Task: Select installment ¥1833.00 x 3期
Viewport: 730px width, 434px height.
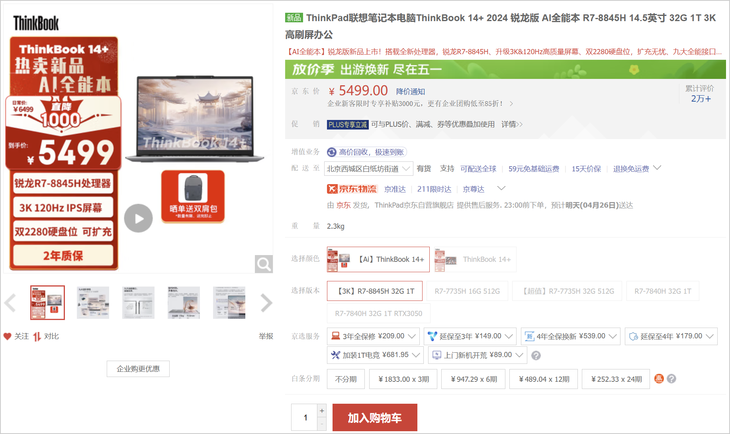Action: point(404,379)
